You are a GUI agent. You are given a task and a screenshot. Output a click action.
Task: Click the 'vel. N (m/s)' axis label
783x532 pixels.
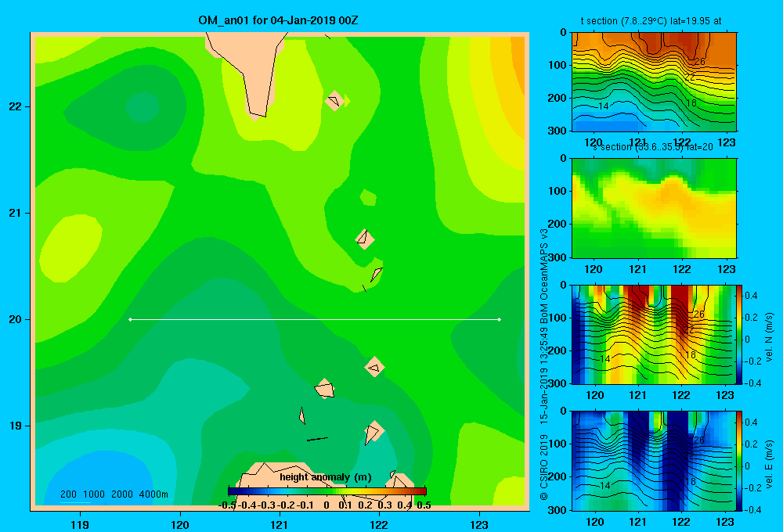tap(770, 337)
